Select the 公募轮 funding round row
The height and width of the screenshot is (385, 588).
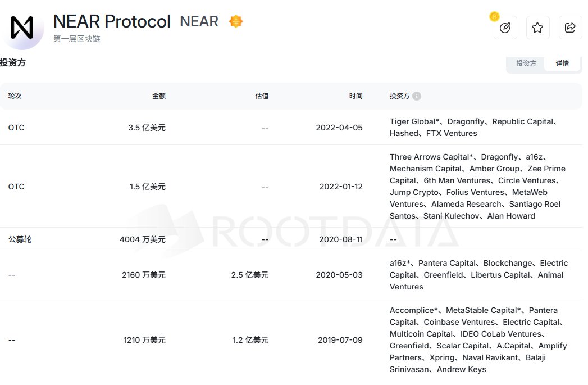291,239
